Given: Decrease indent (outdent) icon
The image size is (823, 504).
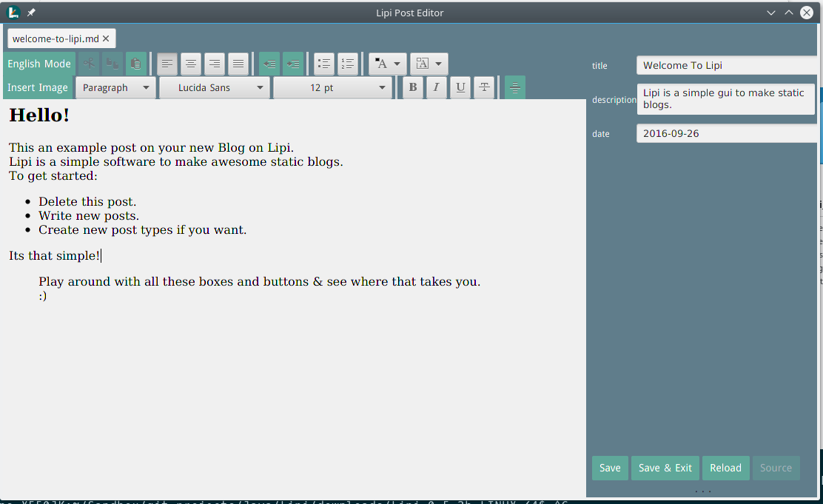Looking at the screenshot, I should (x=269, y=64).
